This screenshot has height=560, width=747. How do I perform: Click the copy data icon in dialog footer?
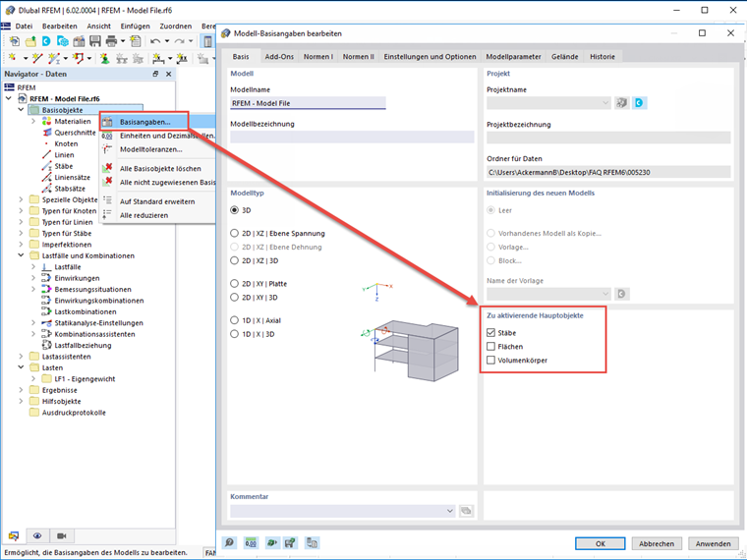tap(313, 543)
